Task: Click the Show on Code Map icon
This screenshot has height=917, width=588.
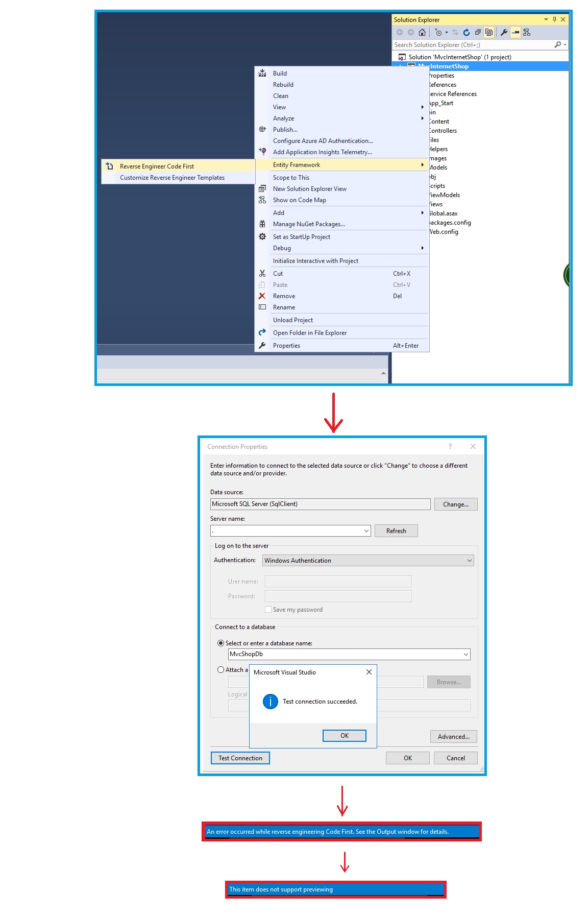Action: [262, 200]
